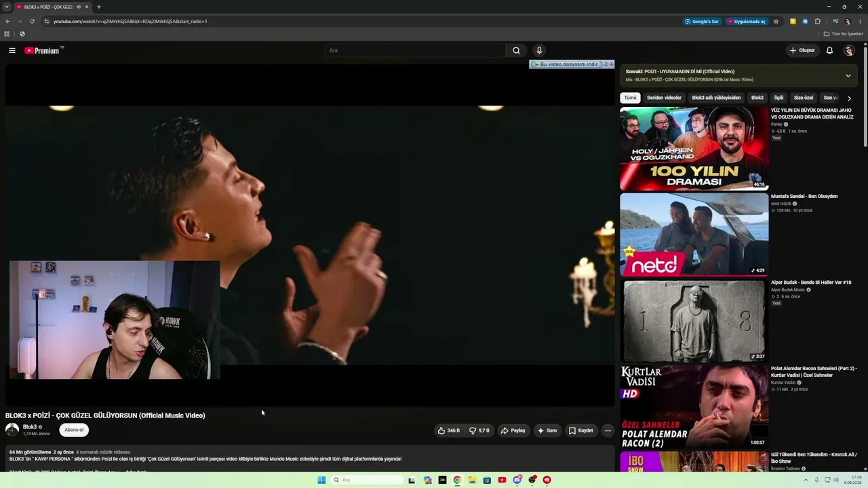
Task: Open the YouTube guide hamburger menu
Action: click(x=12, y=50)
